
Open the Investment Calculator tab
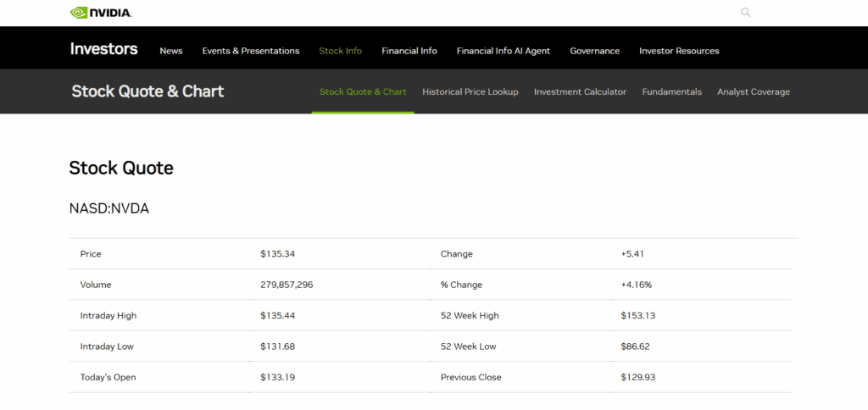(x=580, y=91)
